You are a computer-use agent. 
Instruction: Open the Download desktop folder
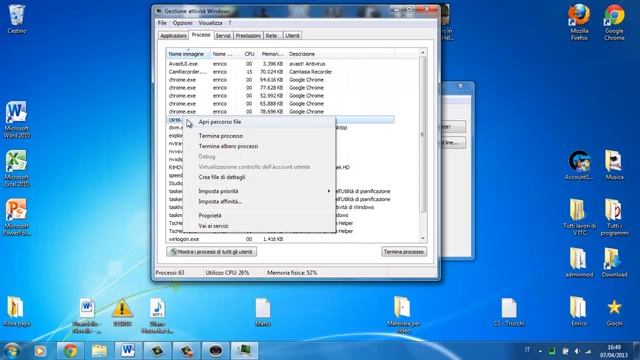(x=614, y=263)
